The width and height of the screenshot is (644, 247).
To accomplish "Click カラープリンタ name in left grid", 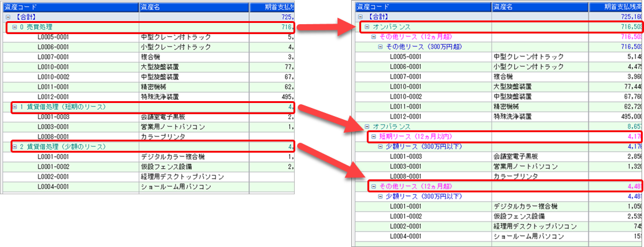I will pos(163,137).
